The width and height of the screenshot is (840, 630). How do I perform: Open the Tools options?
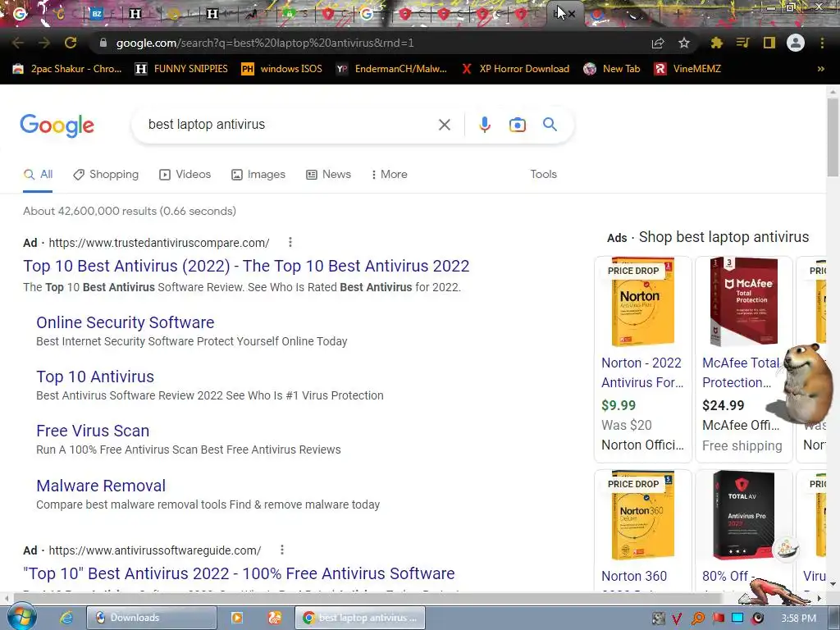[543, 174]
